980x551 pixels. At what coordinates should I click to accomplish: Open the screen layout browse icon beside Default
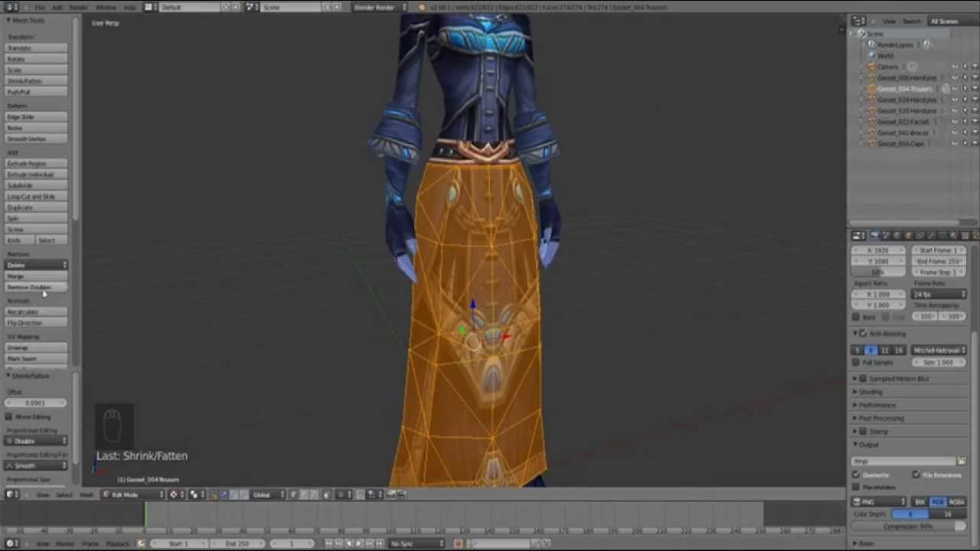[152, 7]
